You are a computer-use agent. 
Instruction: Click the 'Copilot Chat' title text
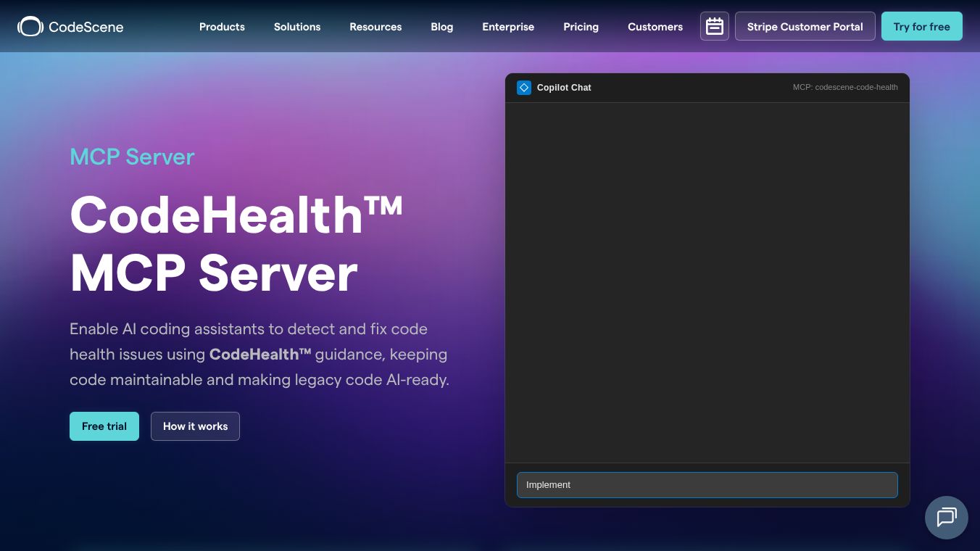tap(564, 88)
